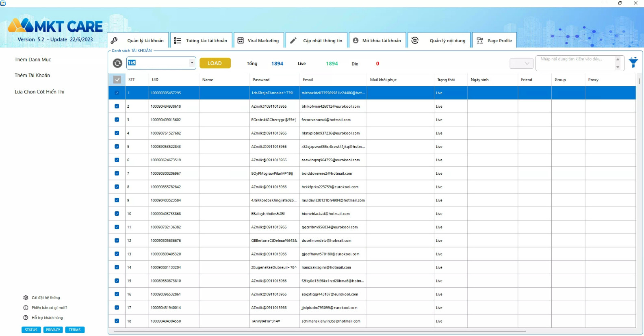The width and height of the screenshot is (644, 336).
Task: Click the MKT CARE logo
Action: [x=55, y=26]
